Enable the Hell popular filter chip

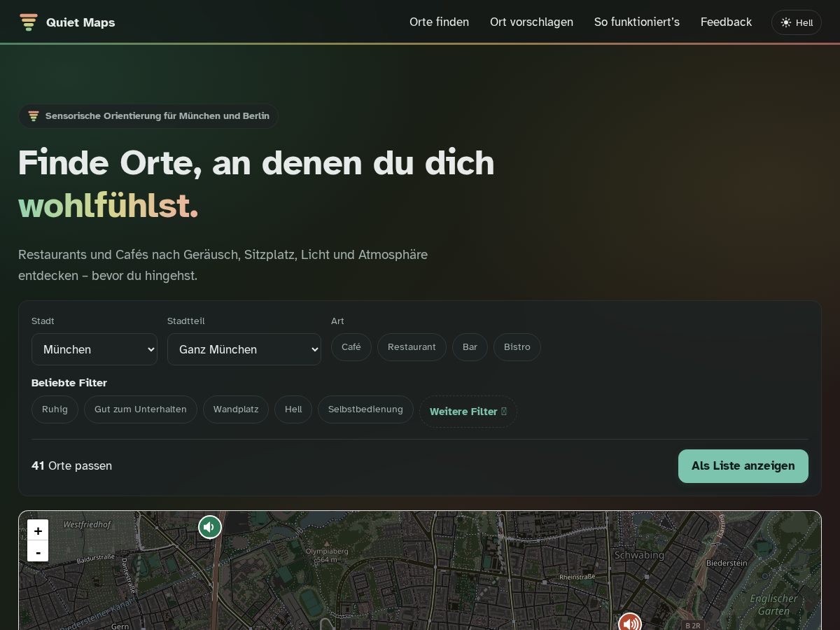point(293,409)
